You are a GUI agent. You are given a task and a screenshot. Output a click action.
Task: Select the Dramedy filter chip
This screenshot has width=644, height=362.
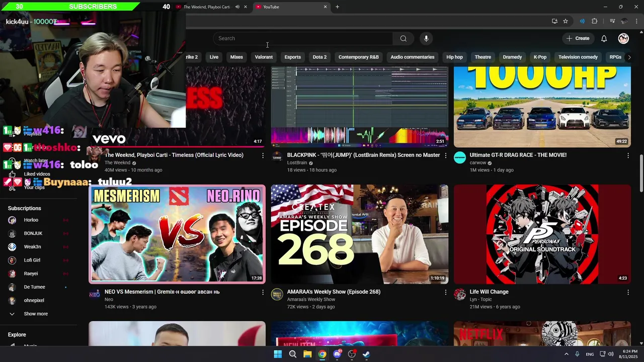click(x=512, y=57)
